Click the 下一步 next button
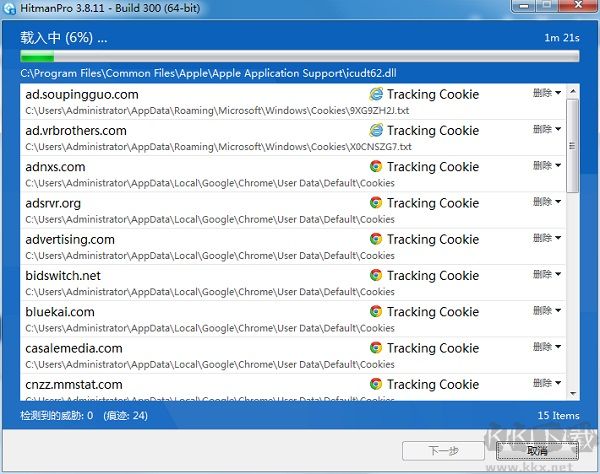Viewport: 600px width, 474px height. point(443,451)
